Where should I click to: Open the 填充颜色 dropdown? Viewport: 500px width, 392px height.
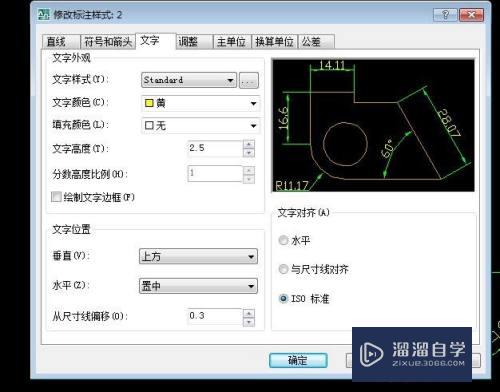pos(201,126)
